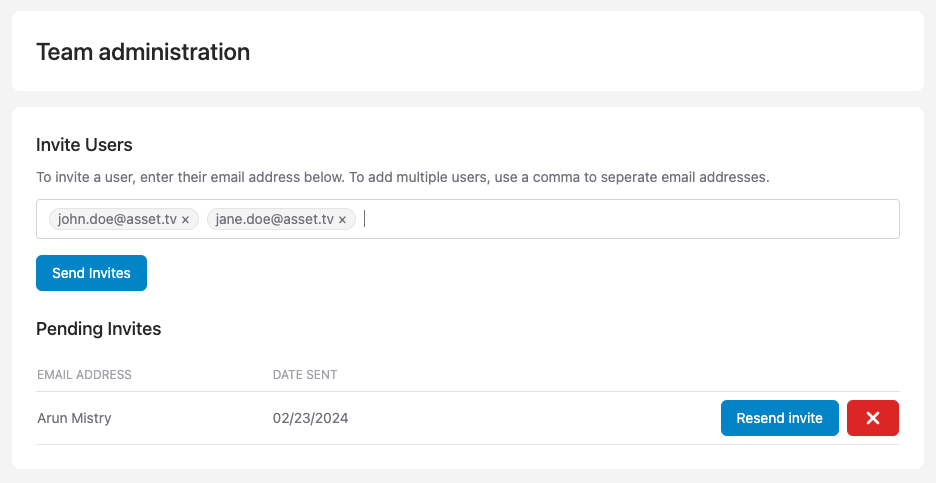The height and width of the screenshot is (483, 936).
Task: Place cursor at text caret after email chips
Action: point(366,219)
